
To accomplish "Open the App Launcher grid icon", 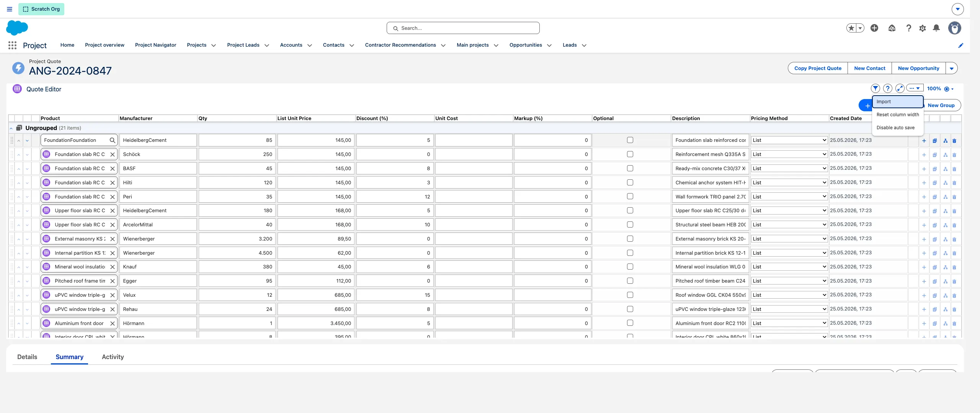I will pos(12,45).
